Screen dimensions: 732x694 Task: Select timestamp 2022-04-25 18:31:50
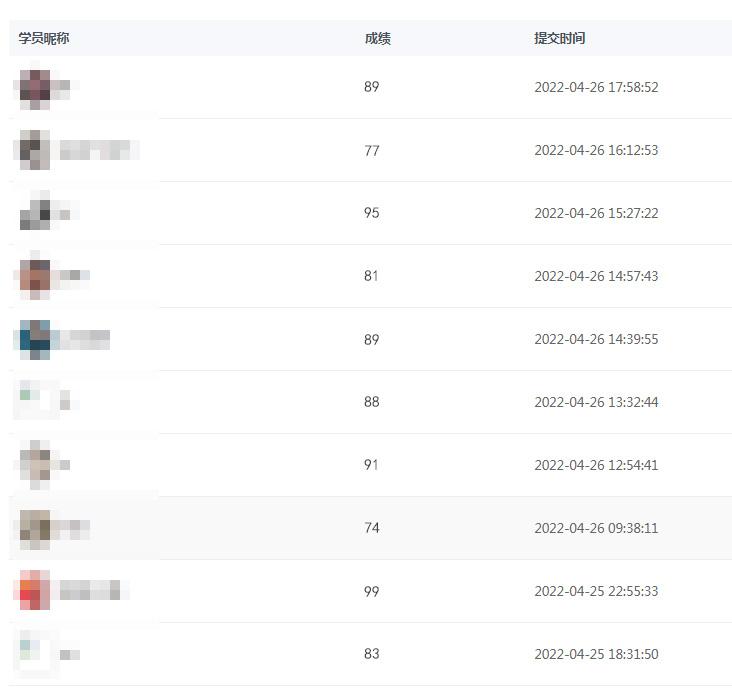[596, 654]
